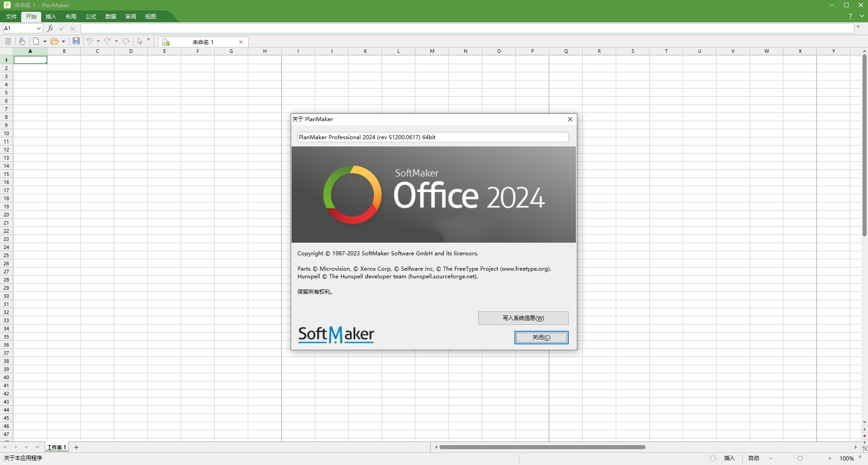Collapse the ribbon with the top-right chevron

tap(862, 16)
